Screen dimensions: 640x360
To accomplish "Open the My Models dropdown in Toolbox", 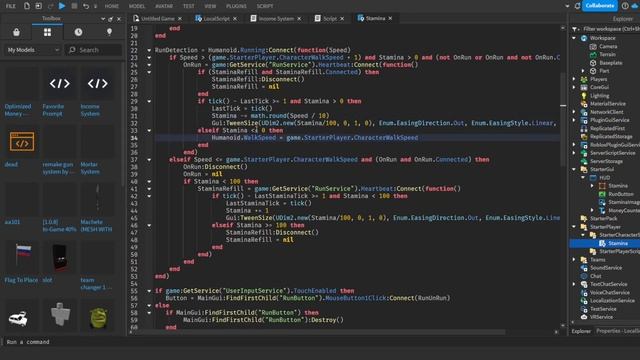I will (x=33, y=50).
